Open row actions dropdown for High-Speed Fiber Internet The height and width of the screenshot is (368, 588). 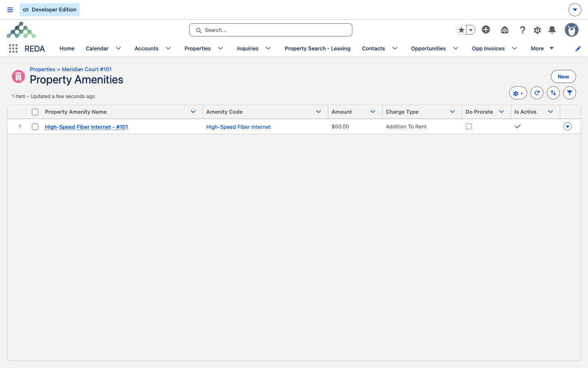pos(568,126)
